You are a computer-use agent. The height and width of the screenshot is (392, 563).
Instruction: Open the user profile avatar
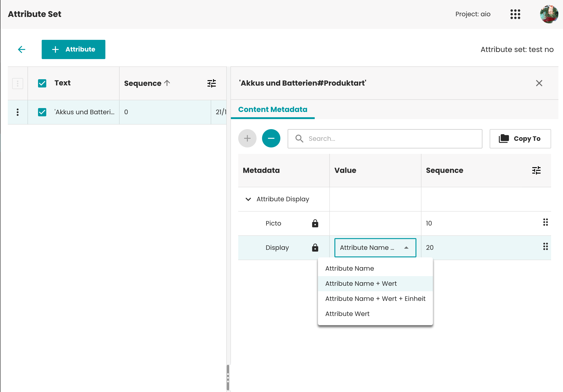tap(549, 14)
